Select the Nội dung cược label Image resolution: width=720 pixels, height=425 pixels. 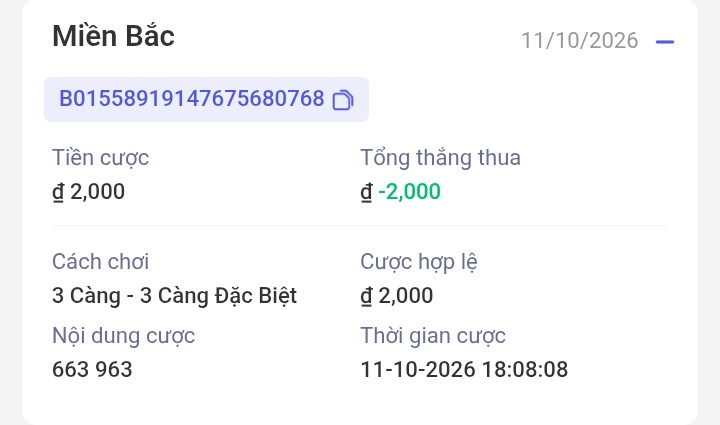coord(124,336)
